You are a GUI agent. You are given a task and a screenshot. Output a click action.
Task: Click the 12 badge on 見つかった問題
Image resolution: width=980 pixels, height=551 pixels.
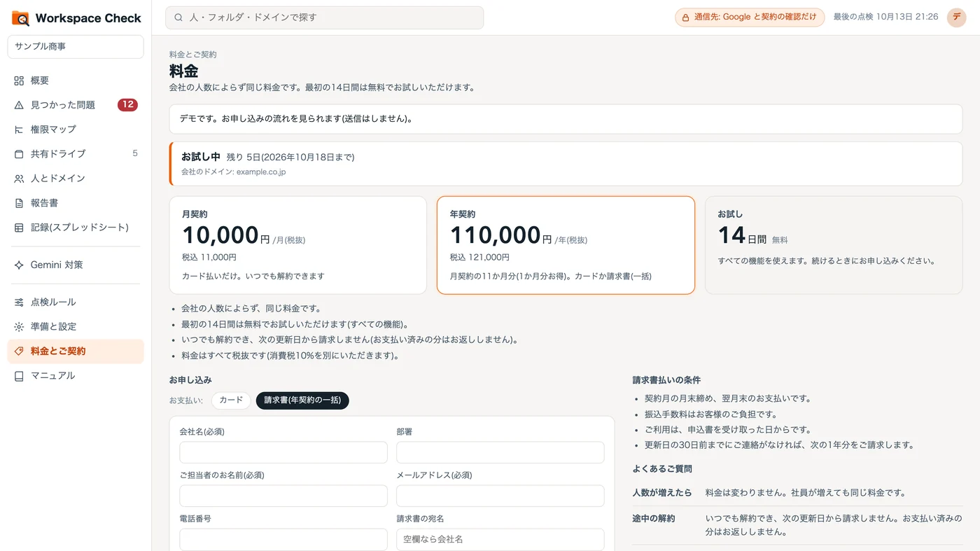click(127, 105)
